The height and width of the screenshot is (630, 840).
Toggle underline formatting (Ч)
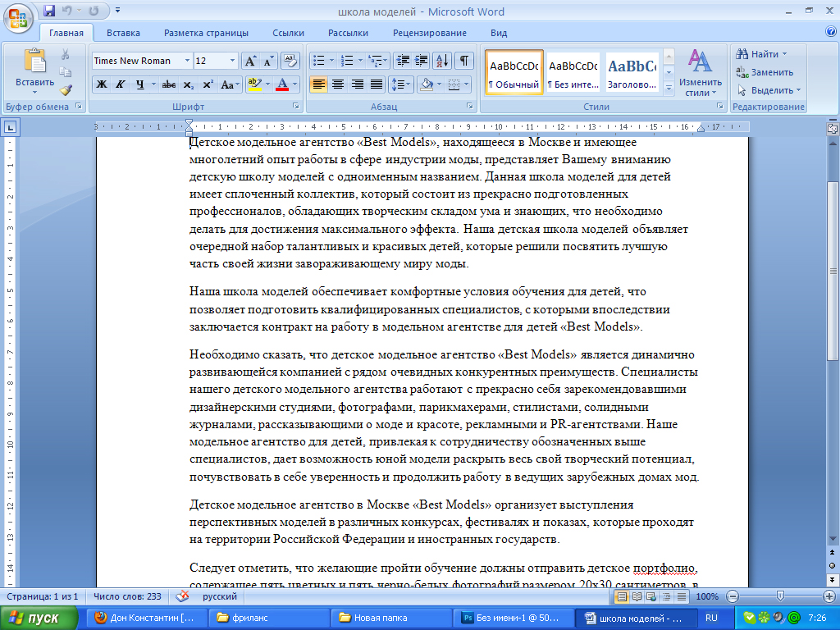(139, 84)
